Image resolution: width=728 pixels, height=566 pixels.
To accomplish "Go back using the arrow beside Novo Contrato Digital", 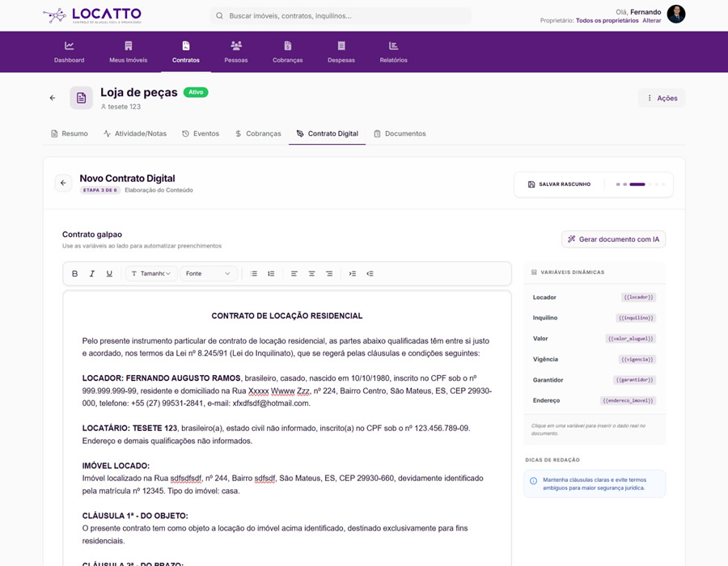I will (x=63, y=183).
